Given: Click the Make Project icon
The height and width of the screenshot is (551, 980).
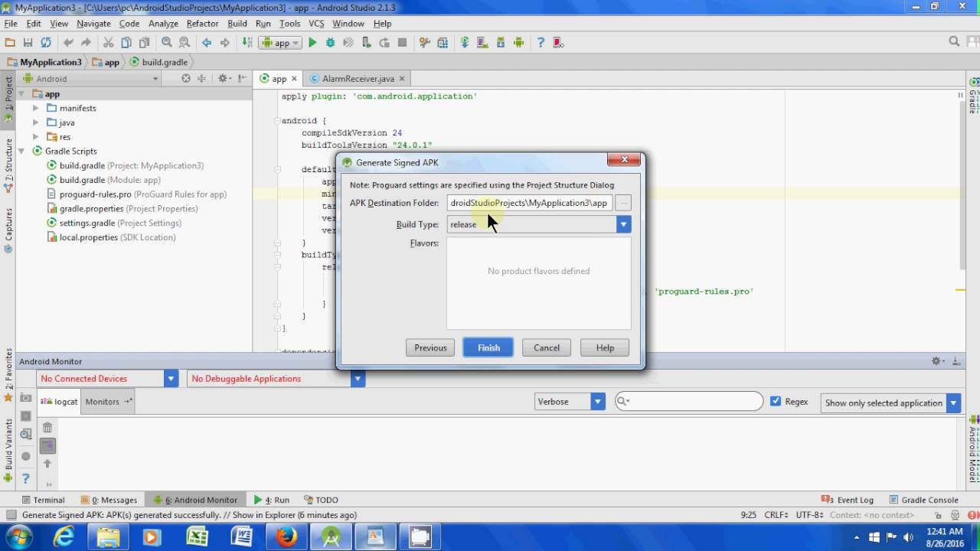Looking at the screenshot, I should coord(247,43).
